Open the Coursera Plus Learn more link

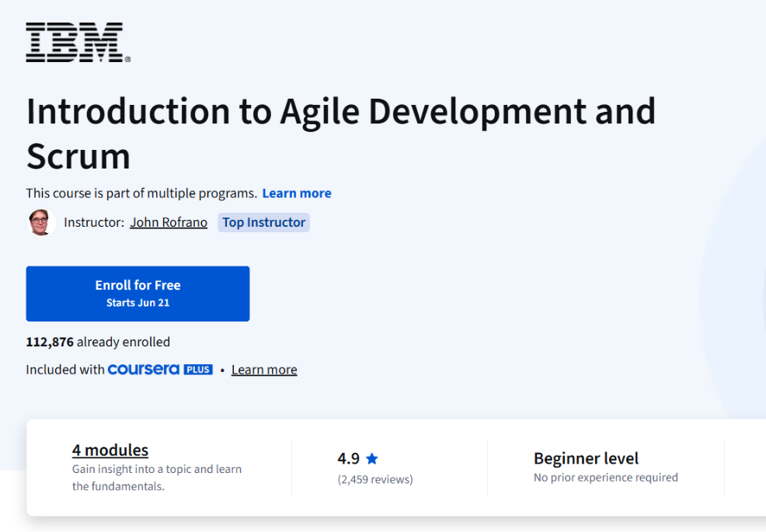[x=263, y=369]
